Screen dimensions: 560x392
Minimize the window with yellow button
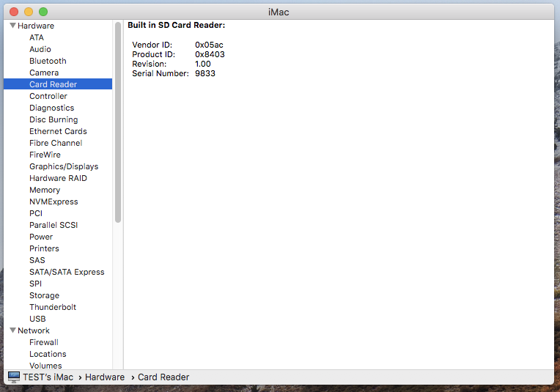point(29,12)
